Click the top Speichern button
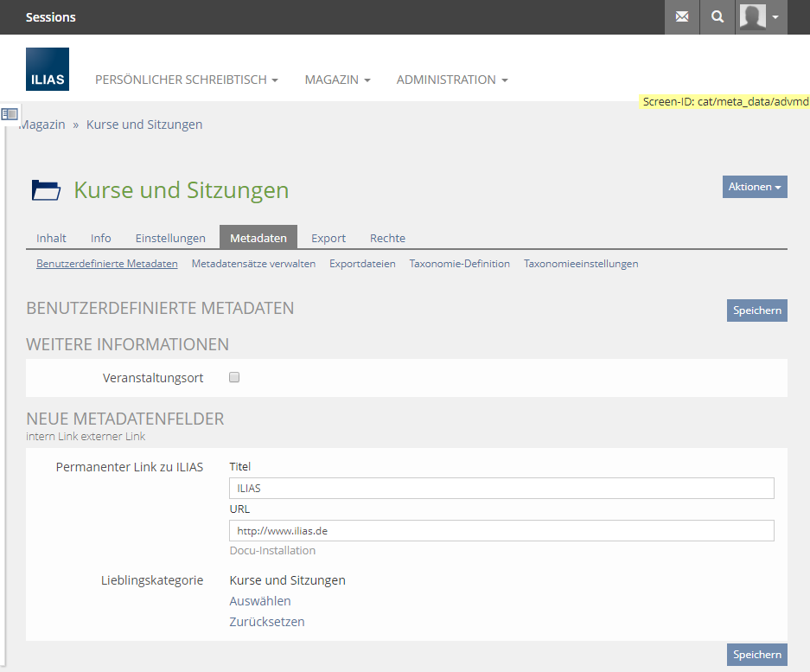This screenshot has width=810, height=672. (756, 310)
